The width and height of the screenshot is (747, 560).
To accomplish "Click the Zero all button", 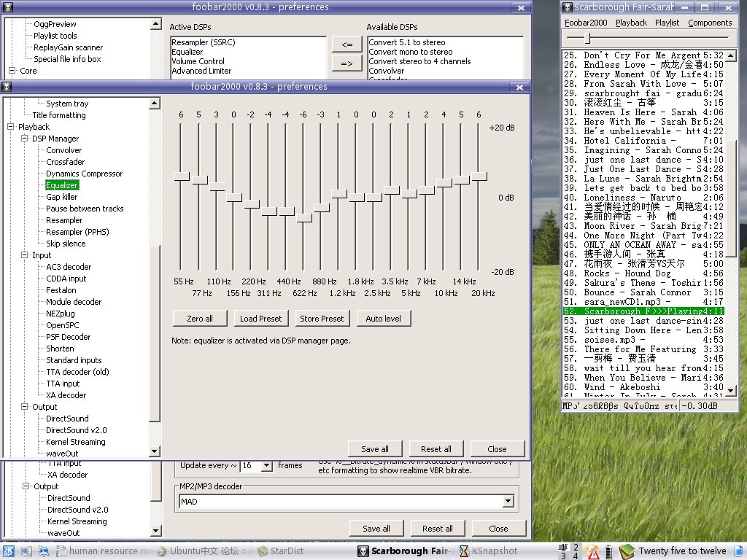I will click(x=200, y=319).
